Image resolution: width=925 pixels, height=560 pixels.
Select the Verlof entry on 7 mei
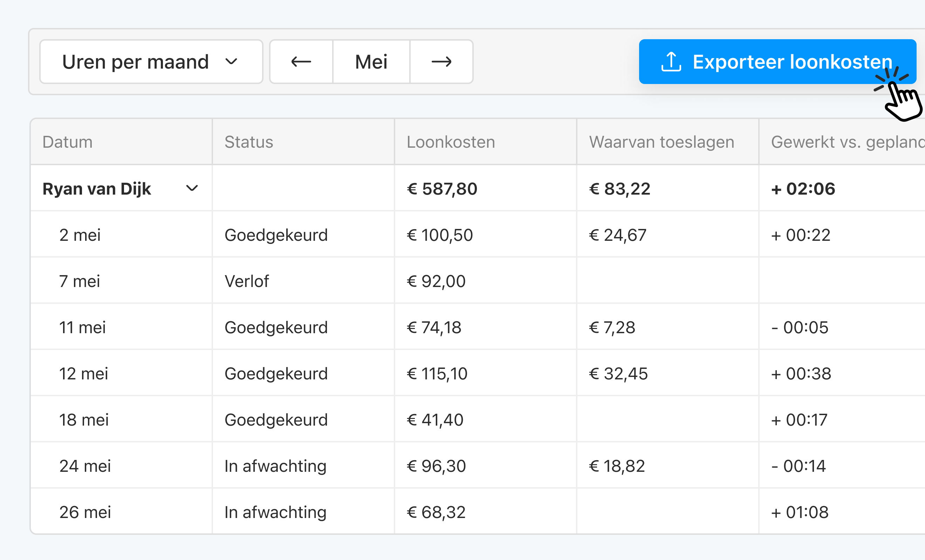click(x=247, y=281)
